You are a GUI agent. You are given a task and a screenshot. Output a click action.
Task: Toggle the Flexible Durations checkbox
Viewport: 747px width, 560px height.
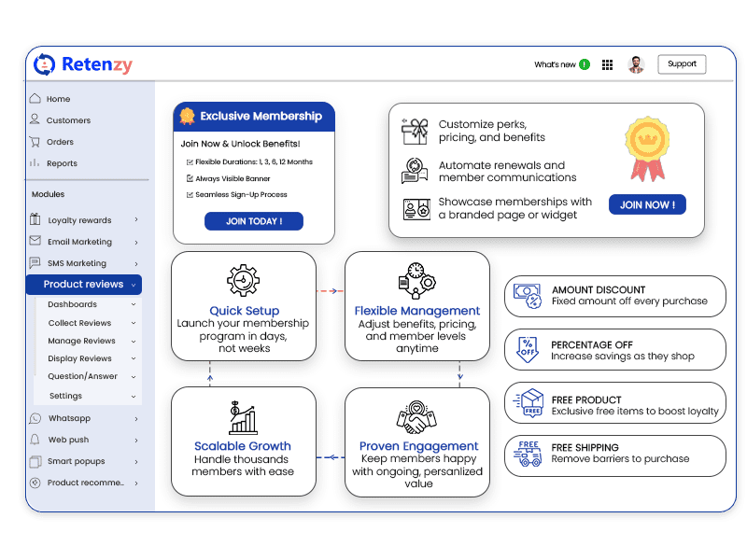[x=190, y=162]
